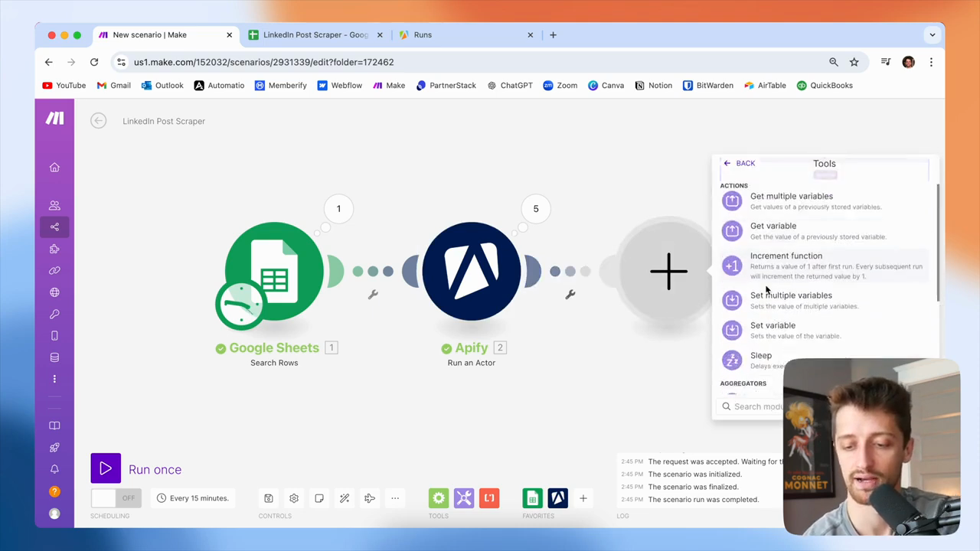
Task: Open the Google Sheets clock trigger icon
Action: point(240,305)
